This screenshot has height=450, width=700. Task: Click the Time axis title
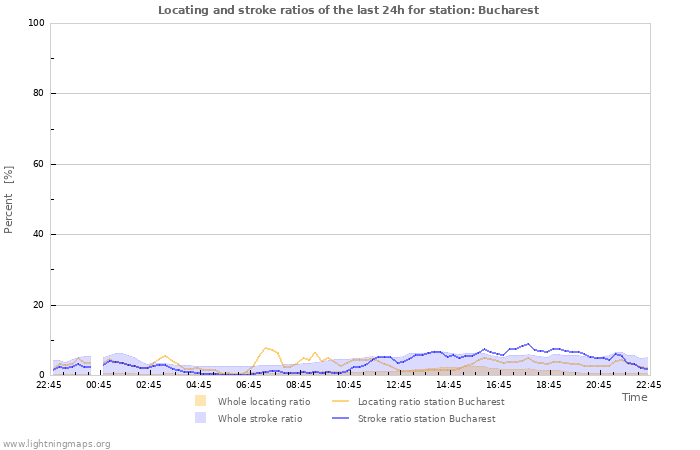click(634, 397)
